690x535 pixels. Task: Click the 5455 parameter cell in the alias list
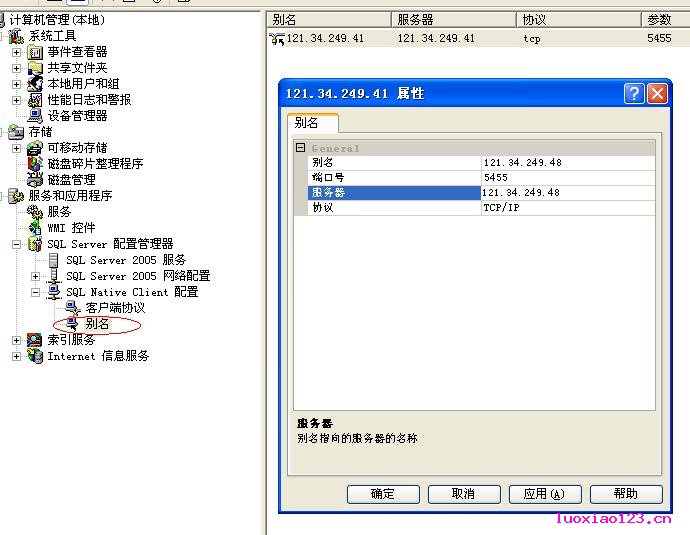[x=659, y=38]
